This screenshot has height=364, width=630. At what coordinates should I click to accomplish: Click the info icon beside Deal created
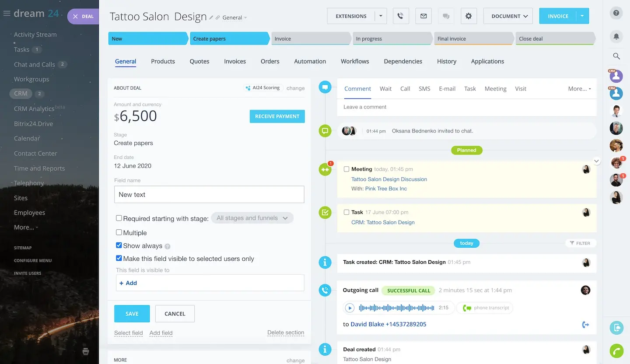(x=325, y=349)
